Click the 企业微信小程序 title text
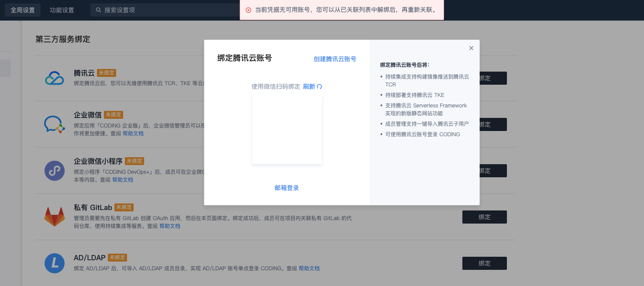This screenshot has height=286, width=644. pyautogui.click(x=98, y=161)
